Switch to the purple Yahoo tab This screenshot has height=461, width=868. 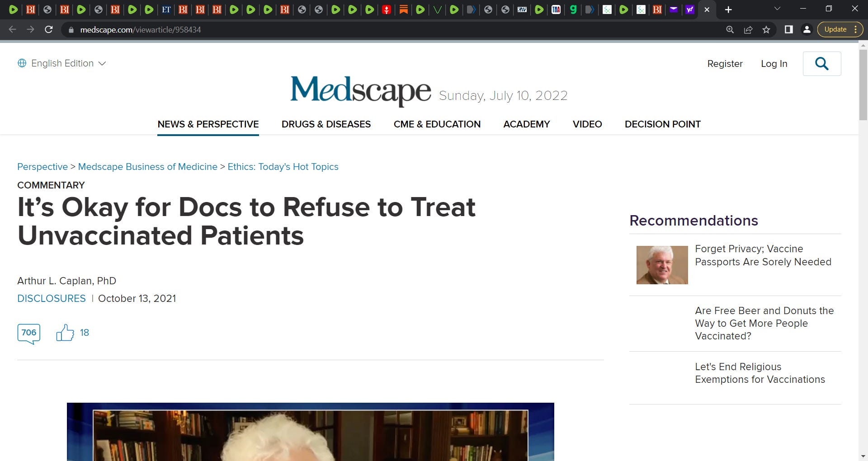click(690, 9)
